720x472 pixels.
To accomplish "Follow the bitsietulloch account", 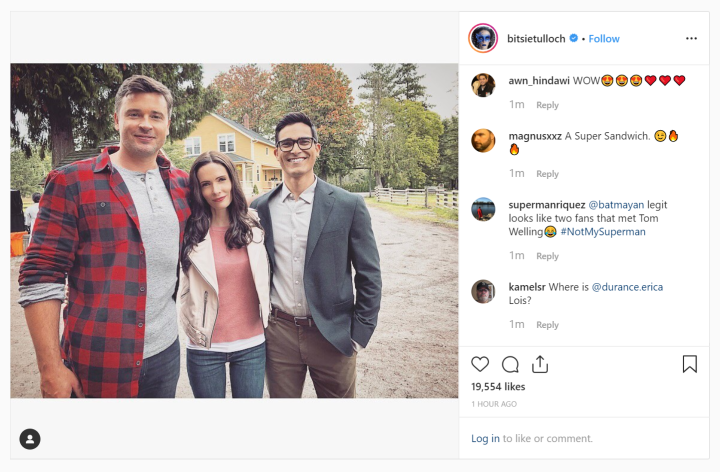I will [x=604, y=39].
